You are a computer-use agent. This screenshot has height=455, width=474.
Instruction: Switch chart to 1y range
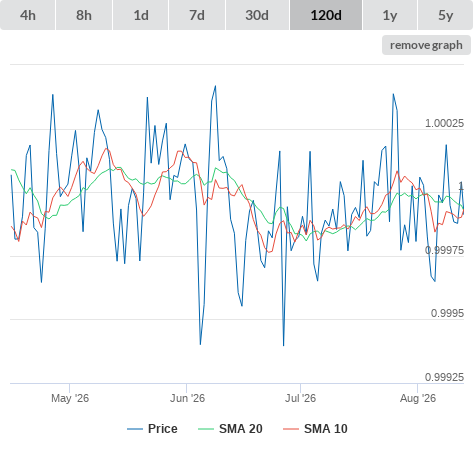coord(390,15)
